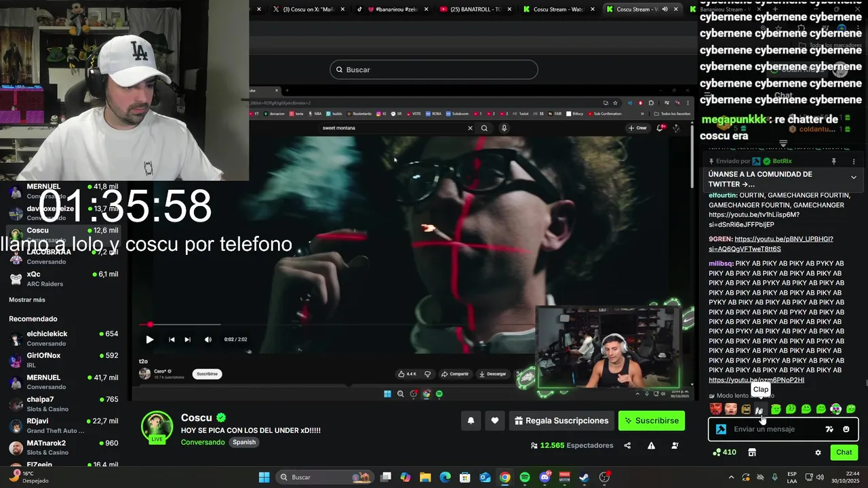The image size is (868, 488).
Task: Open File Explorer from the taskbar
Action: click(x=425, y=477)
